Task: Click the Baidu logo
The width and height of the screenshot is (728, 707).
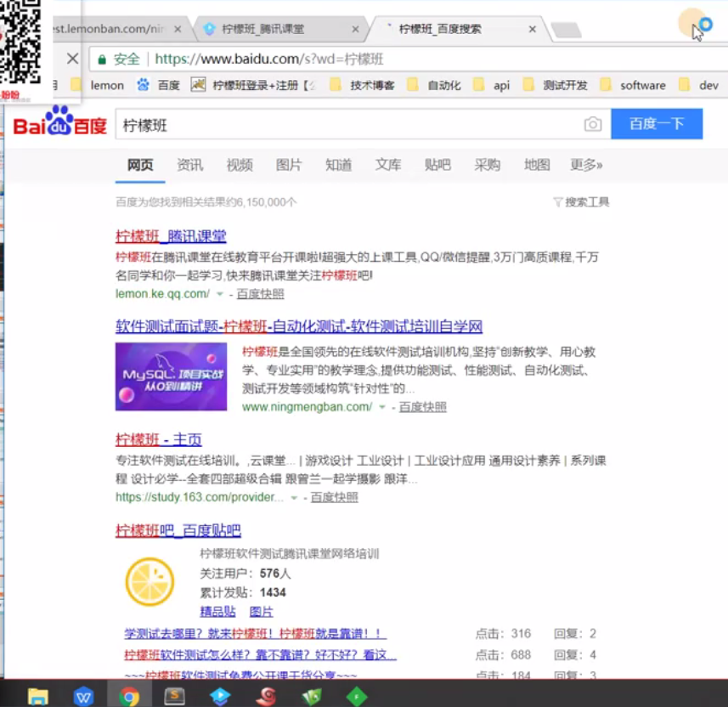Action: [x=59, y=122]
